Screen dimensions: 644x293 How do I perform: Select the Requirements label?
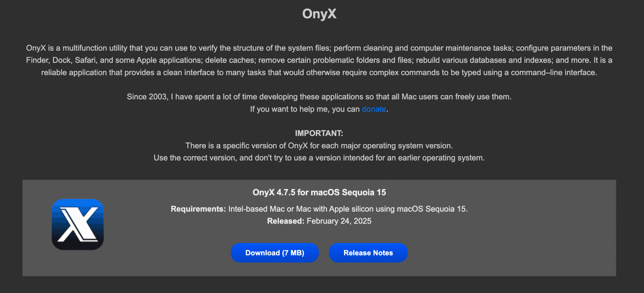[x=197, y=209]
